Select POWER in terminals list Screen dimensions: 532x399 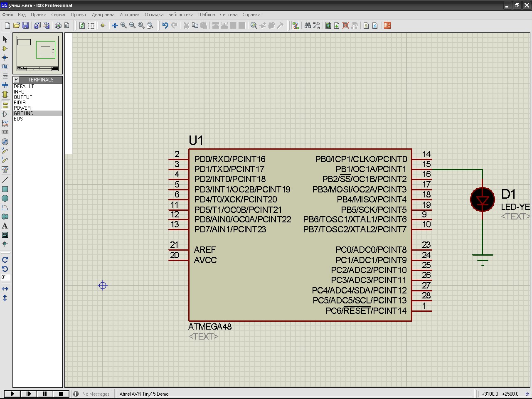tap(22, 108)
